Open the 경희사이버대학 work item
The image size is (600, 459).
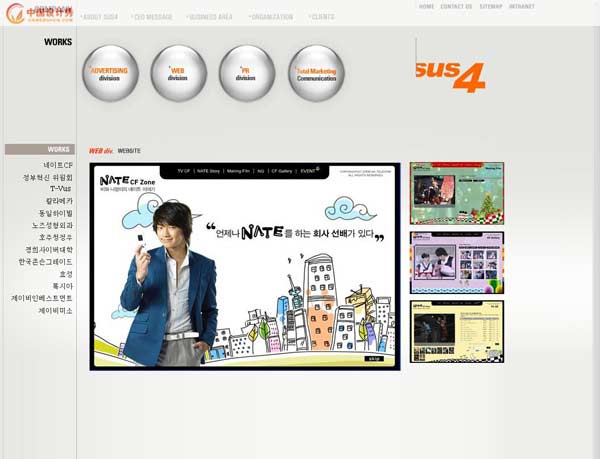49,250
